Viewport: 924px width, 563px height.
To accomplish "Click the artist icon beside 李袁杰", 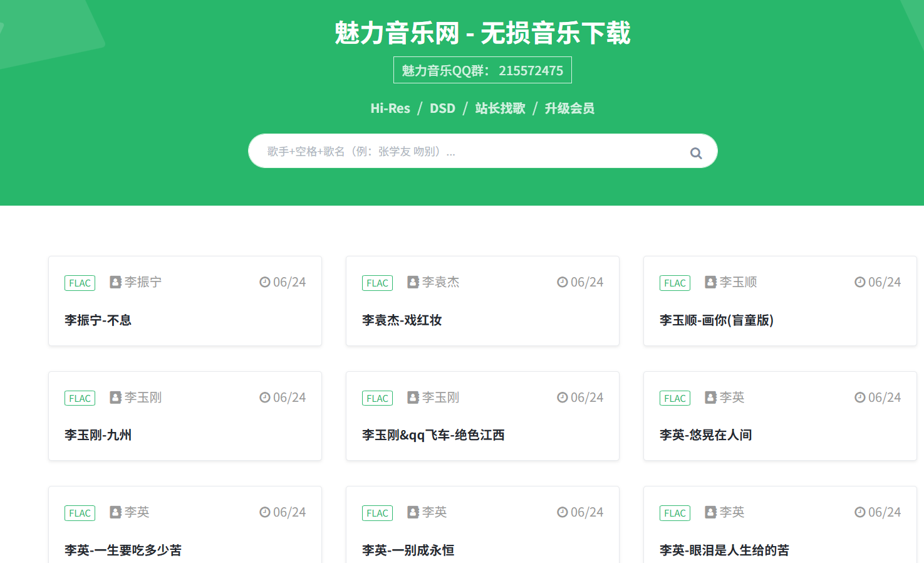I will click(413, 282).
